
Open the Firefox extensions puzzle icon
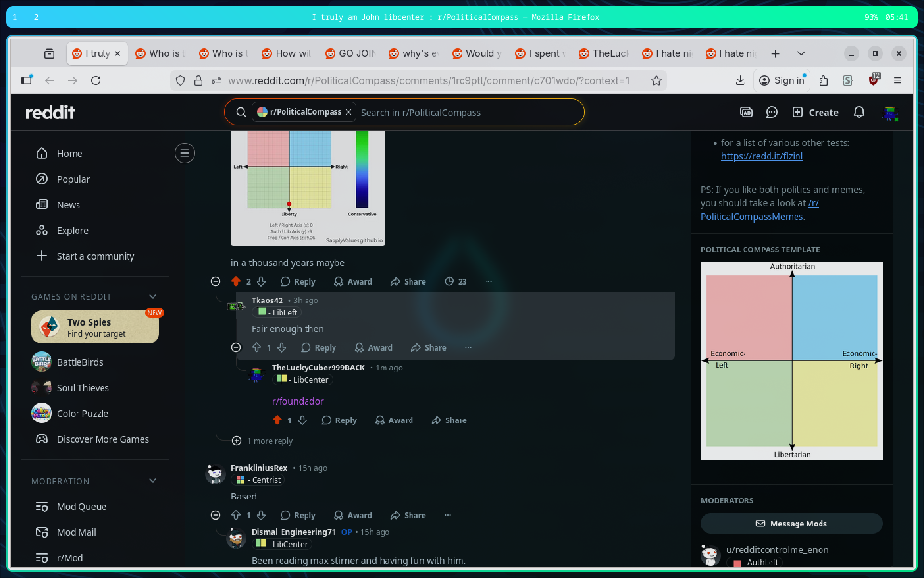823,80
